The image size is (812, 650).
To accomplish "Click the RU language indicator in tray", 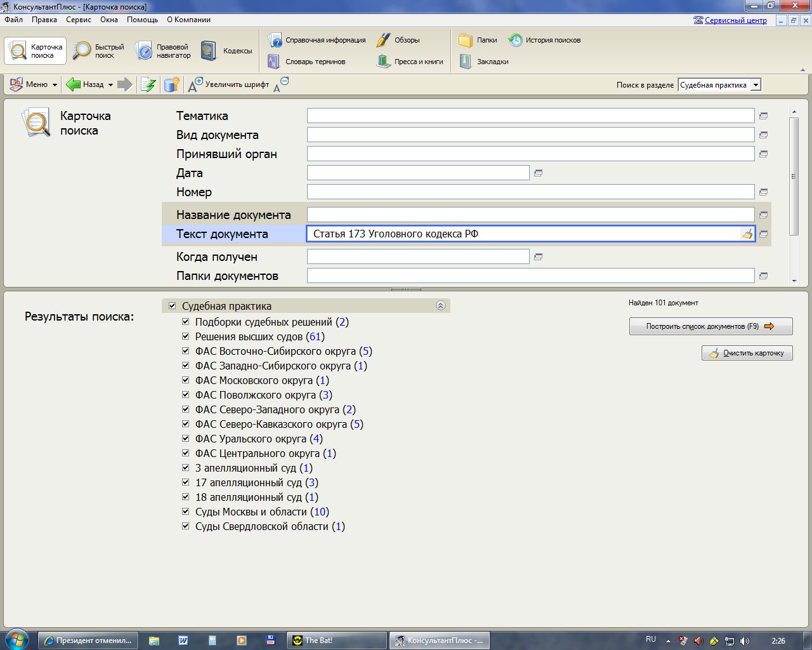I will (650, 639).
